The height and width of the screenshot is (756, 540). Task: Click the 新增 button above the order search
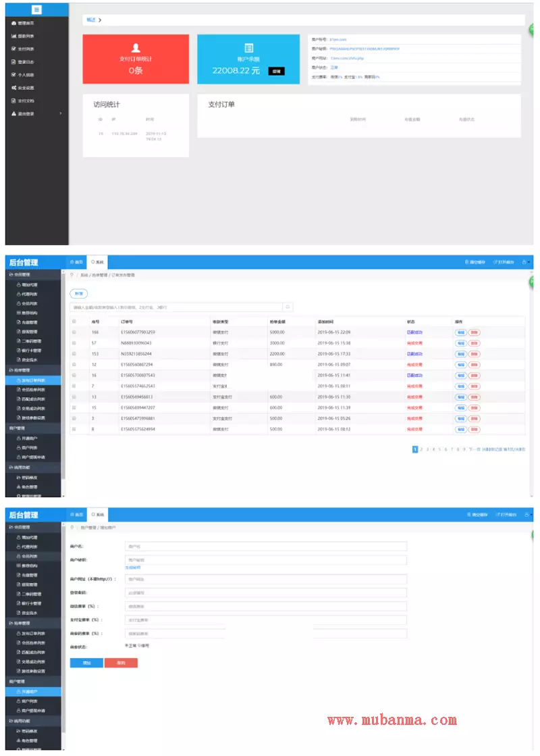(x=79, y=293)
